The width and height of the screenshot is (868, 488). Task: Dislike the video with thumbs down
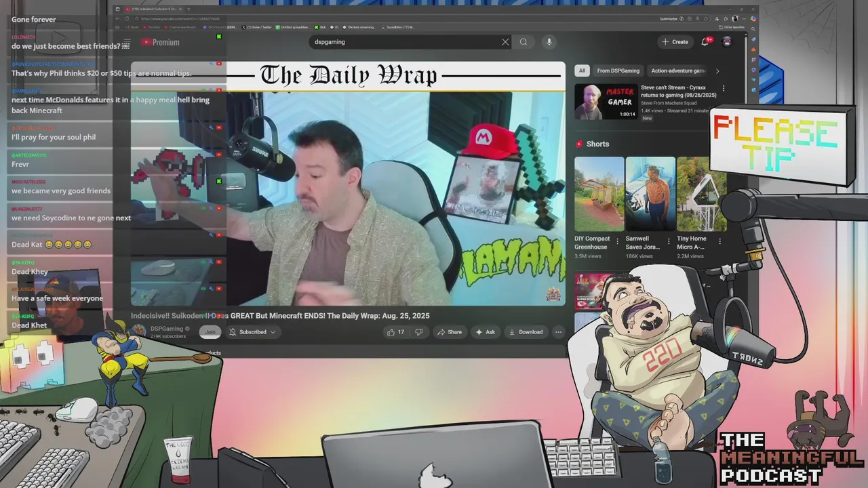point(418,332)
